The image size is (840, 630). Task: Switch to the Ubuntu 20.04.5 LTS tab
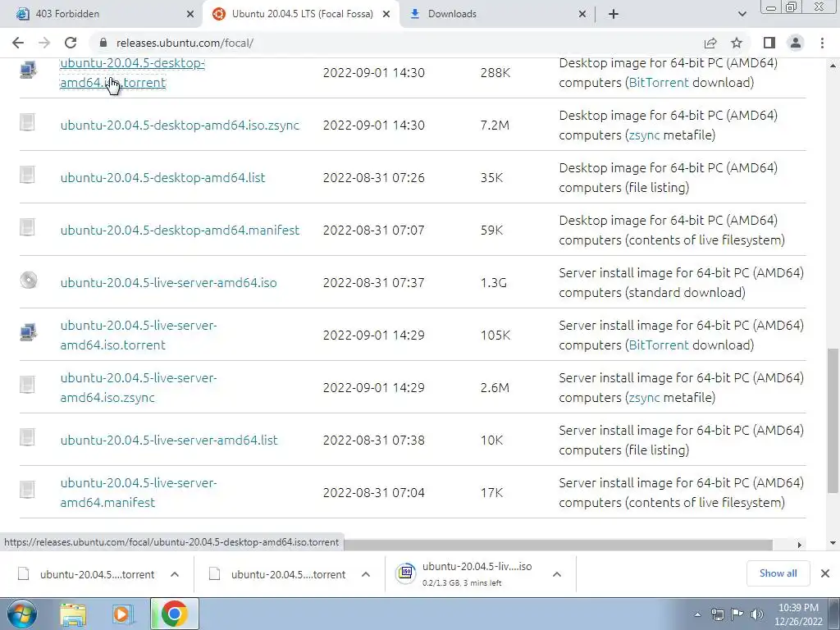[302, 14]
